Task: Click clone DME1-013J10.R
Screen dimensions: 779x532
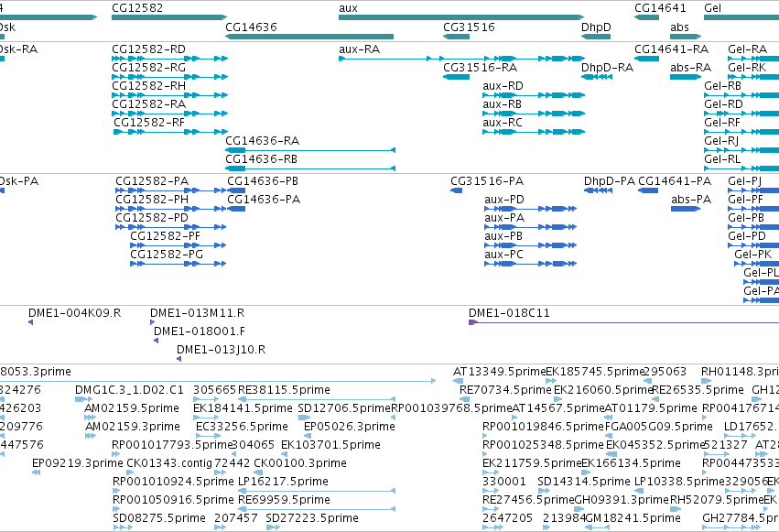Action: point(179,359)
